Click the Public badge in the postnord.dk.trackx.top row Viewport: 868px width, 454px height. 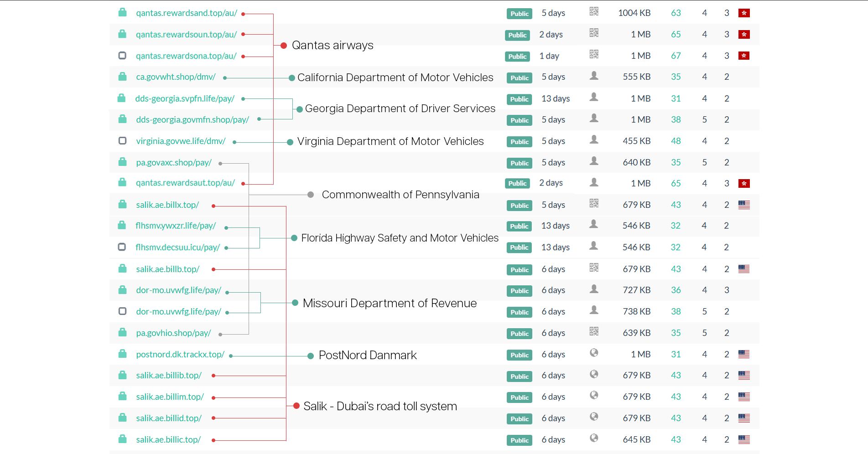(520, 355)
